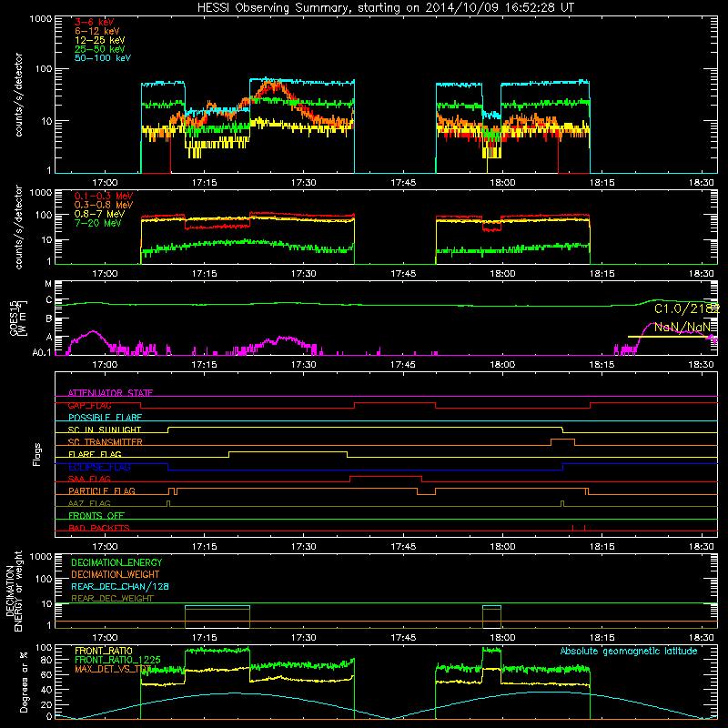The width and height of the screenshot is (728, 728).
Task: Click the "17:30" tick under the MeV panel
Action: point(304,274)
